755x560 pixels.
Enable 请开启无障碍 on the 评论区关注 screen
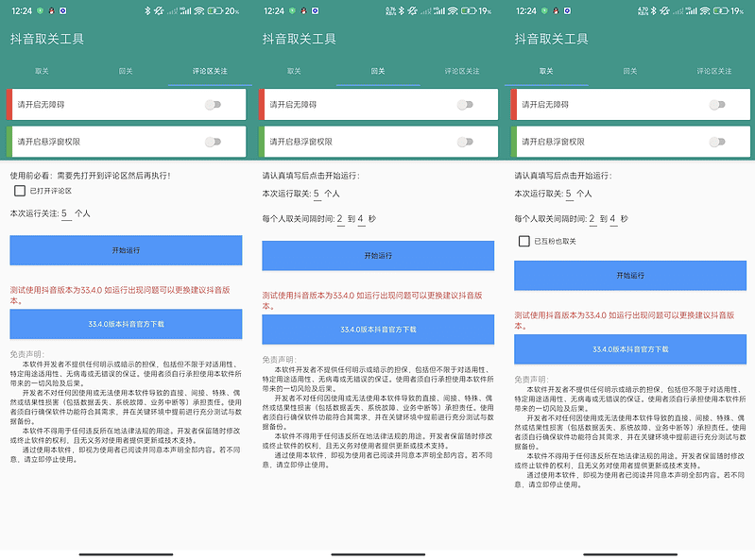(214, 104)
